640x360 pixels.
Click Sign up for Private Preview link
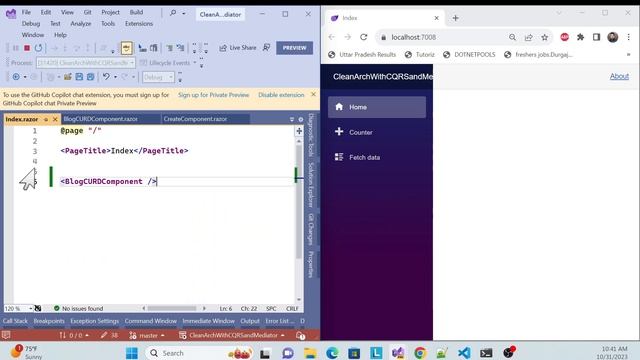coord(213,95)
